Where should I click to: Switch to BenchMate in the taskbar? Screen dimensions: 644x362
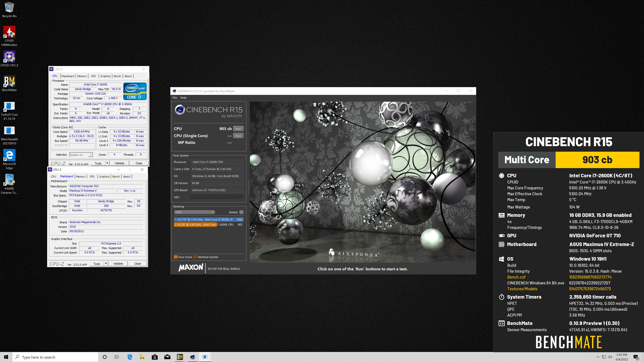point(180,357)
